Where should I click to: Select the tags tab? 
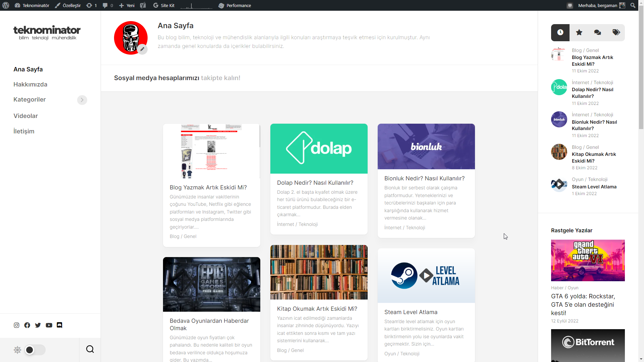pos(616,33)
